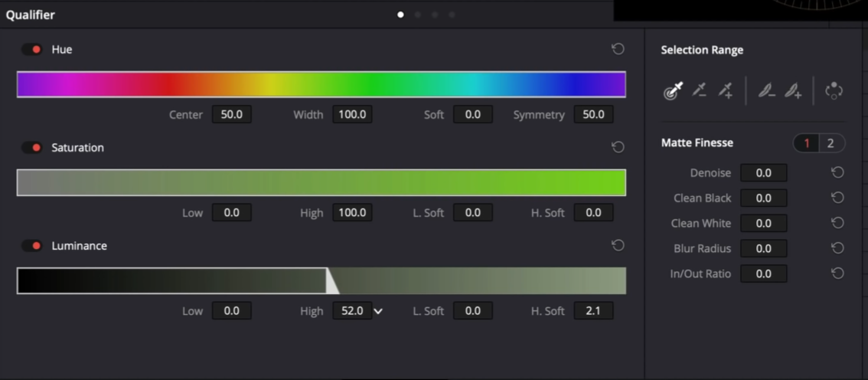The width and height of the screenshot is (868, 380).
Task: Select the picker subtract eyedropper
Action: [699, 90]
